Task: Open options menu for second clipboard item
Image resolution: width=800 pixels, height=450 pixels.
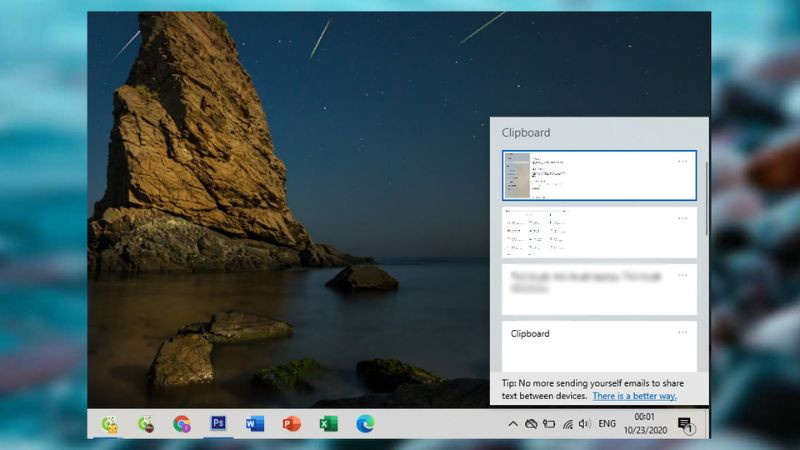Action: click(x=683, y=217)
